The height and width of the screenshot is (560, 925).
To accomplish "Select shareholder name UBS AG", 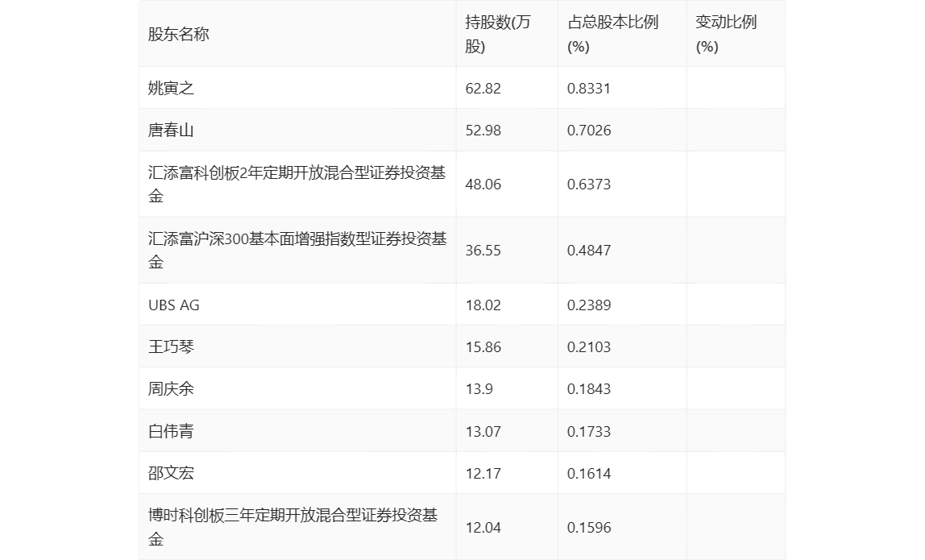I will 173,305.
